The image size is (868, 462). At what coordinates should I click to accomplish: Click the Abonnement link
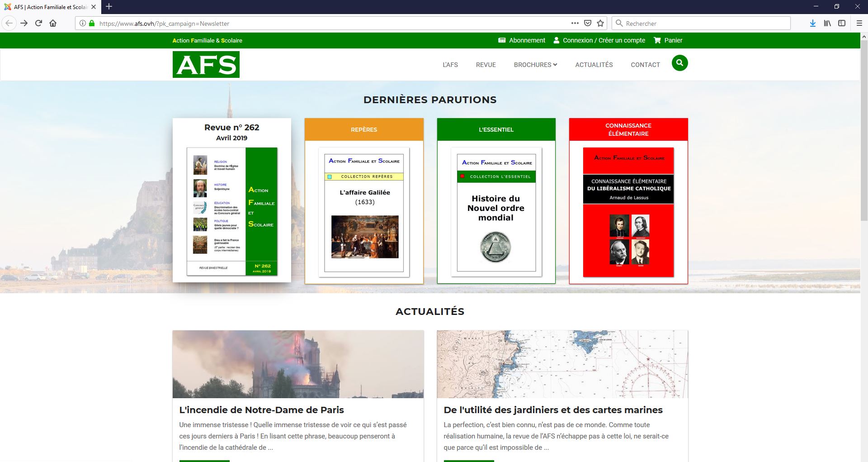coord(522,40)
